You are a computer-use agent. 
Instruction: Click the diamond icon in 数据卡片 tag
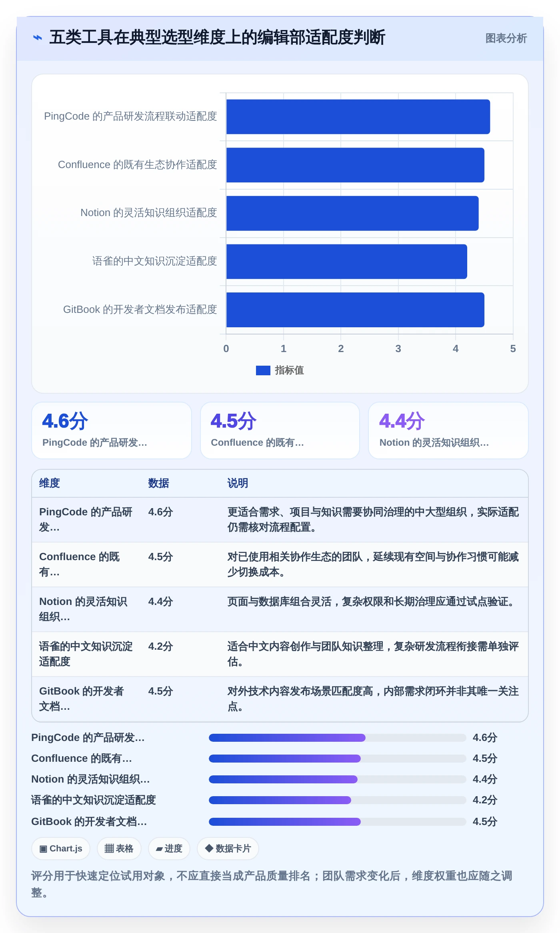(209, 848)
